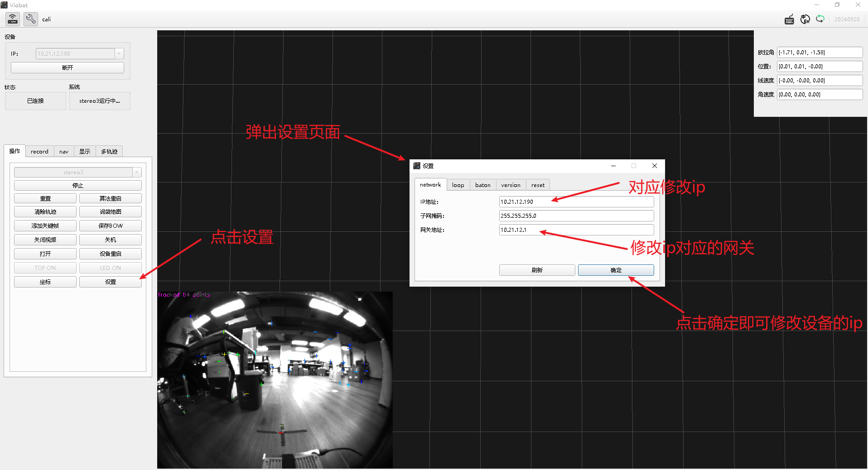Click the 算法重启 button
The width and height of the screenshot is (868, 470).
click(x=111, y=199)
